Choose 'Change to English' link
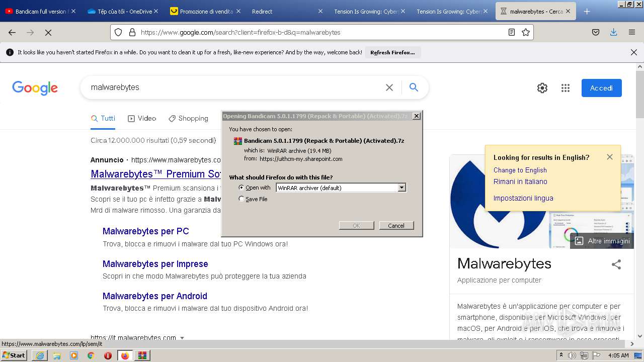644x362 pixels. point(520,170)
